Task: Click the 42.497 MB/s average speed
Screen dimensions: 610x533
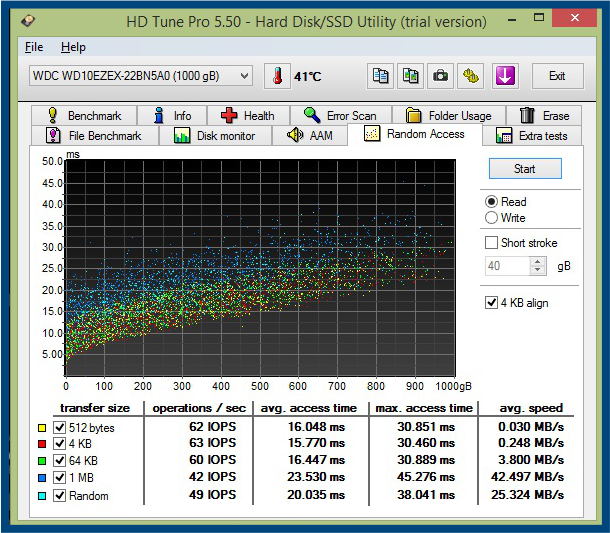Action: (528, 477)
